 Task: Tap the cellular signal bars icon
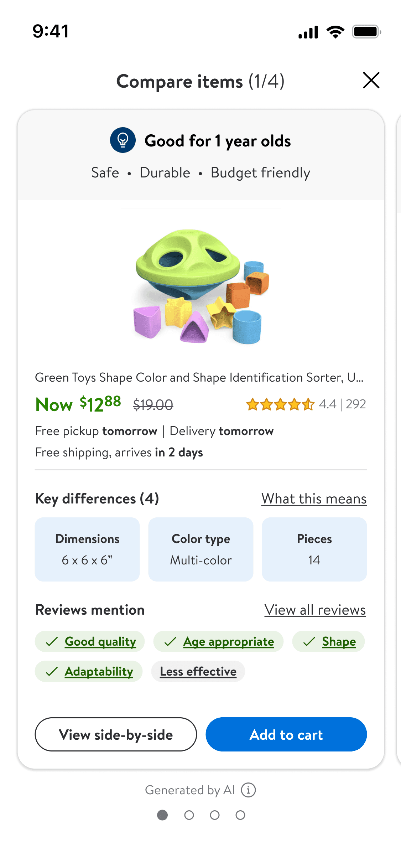coord(308,32)
